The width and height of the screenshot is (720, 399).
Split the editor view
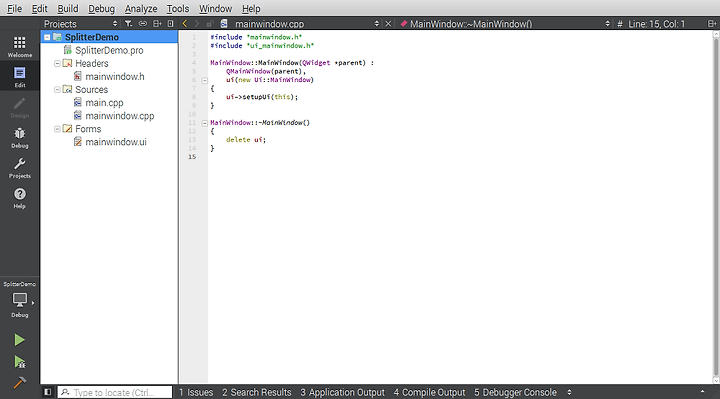(x=712, y=23)
